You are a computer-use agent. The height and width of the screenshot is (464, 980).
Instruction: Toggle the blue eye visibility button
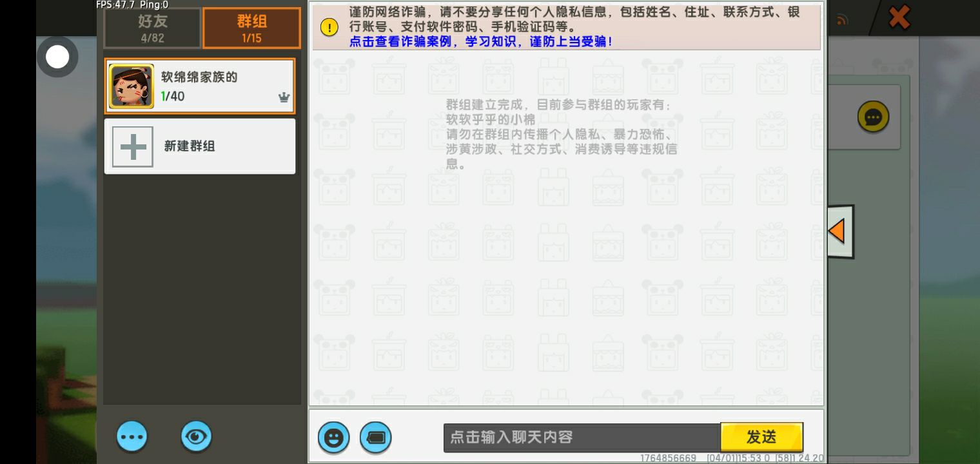tap(196, 437)
